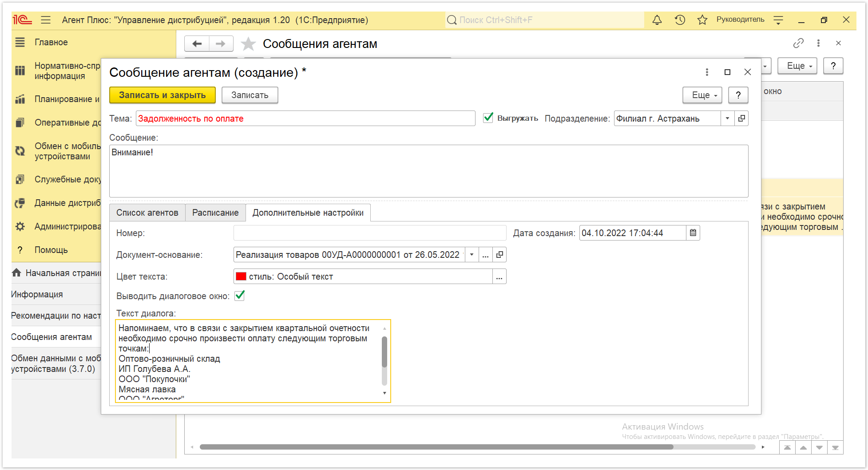Copy link icon on Сообщения агентам page

point(798,43)
